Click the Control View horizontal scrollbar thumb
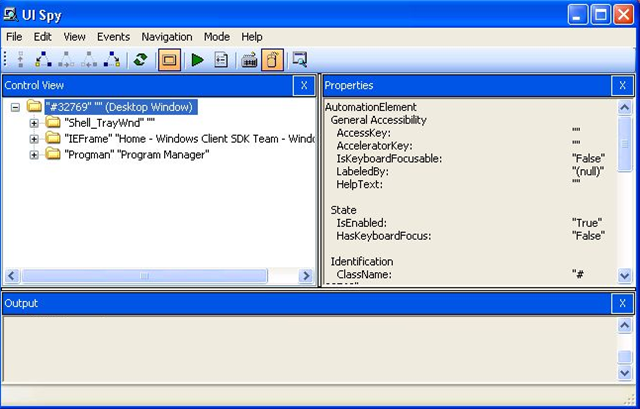Image resolution: width=640 pixels, height=409 pixels. (144, 276)
